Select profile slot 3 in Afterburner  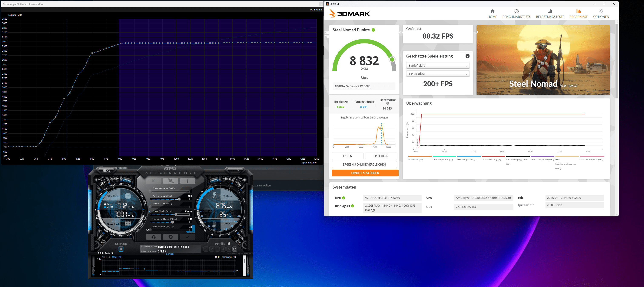tap(217, 249)
